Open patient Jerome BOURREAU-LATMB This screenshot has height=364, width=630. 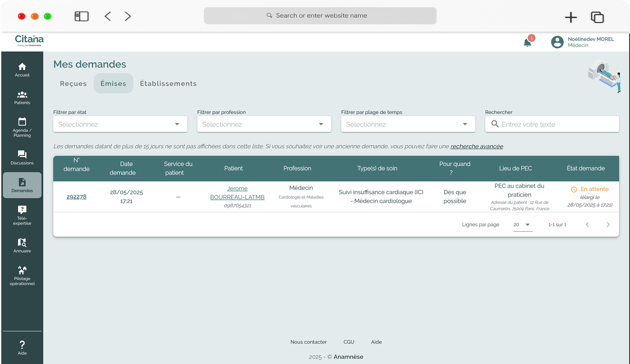237,193
